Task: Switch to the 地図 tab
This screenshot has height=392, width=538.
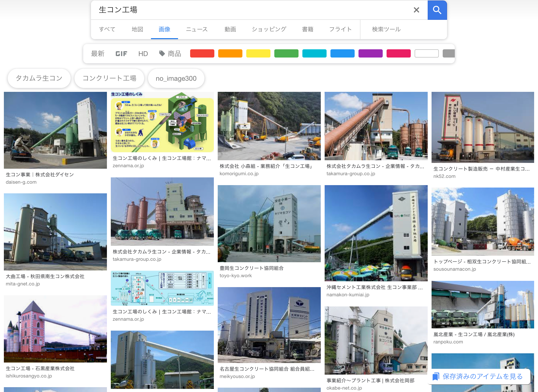Action: pyautogui.click(x=137, y=29)
